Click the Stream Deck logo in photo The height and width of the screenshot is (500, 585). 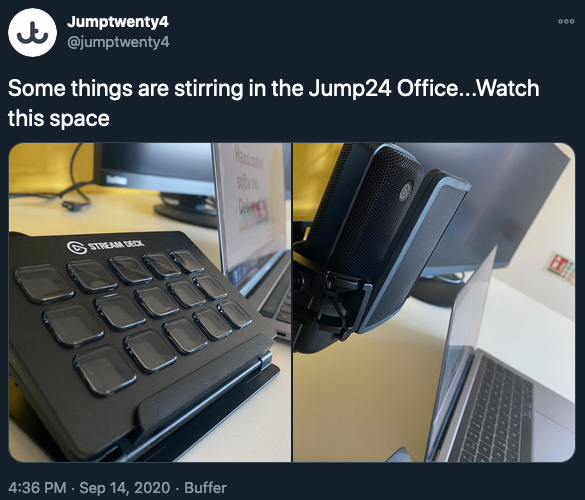tap(106, 246)
